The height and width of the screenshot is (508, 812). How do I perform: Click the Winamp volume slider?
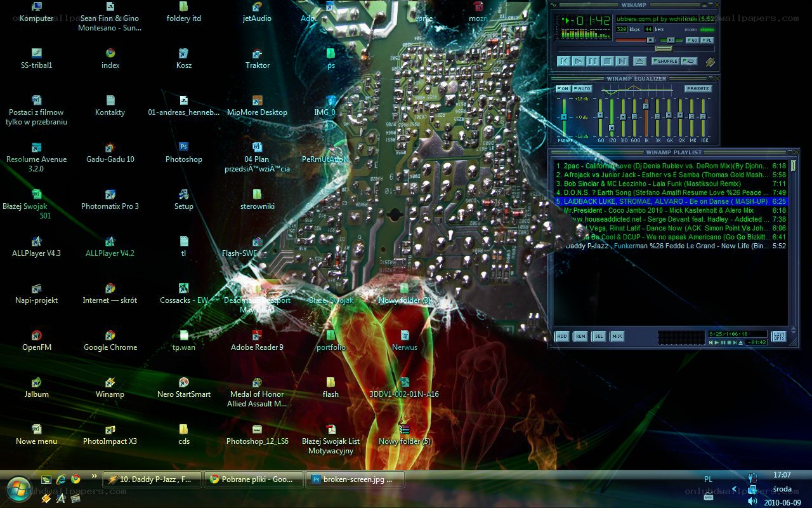tap(635, 40)
